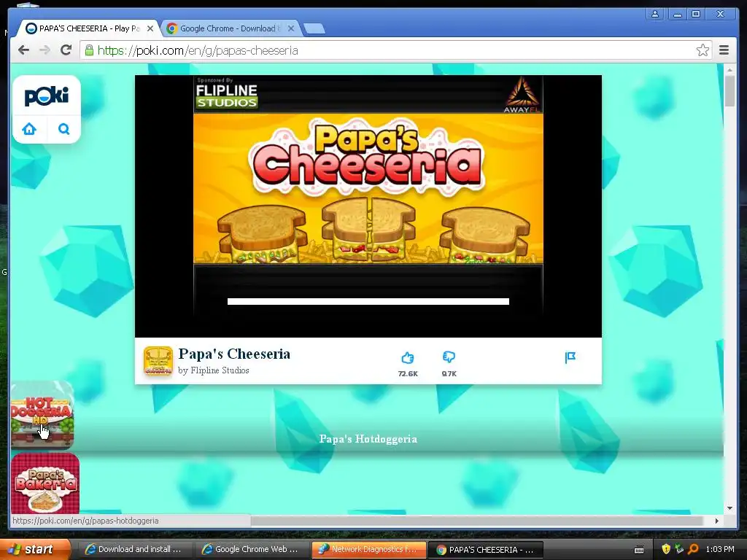Select PAPA'S CHEESERIA taskbar button
747x560 pixels.
click(485, 550)
